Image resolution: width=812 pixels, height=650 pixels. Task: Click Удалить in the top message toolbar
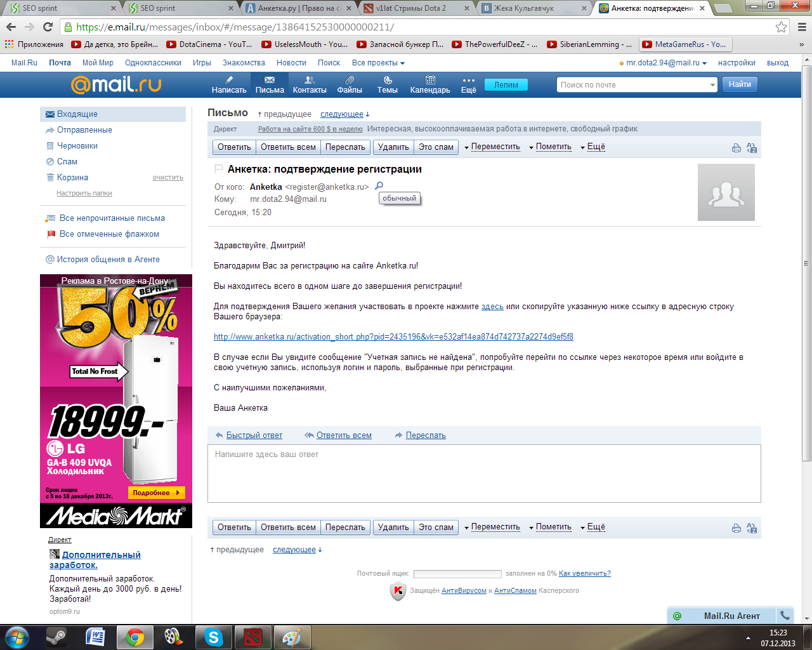click(x=393, y=147)
